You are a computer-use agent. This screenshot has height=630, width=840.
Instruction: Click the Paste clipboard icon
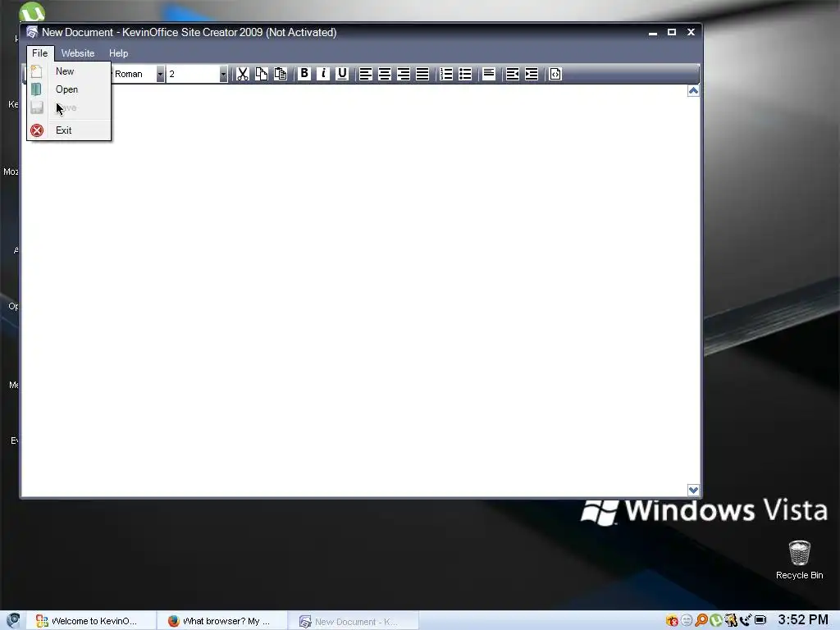tap(281, 74)
